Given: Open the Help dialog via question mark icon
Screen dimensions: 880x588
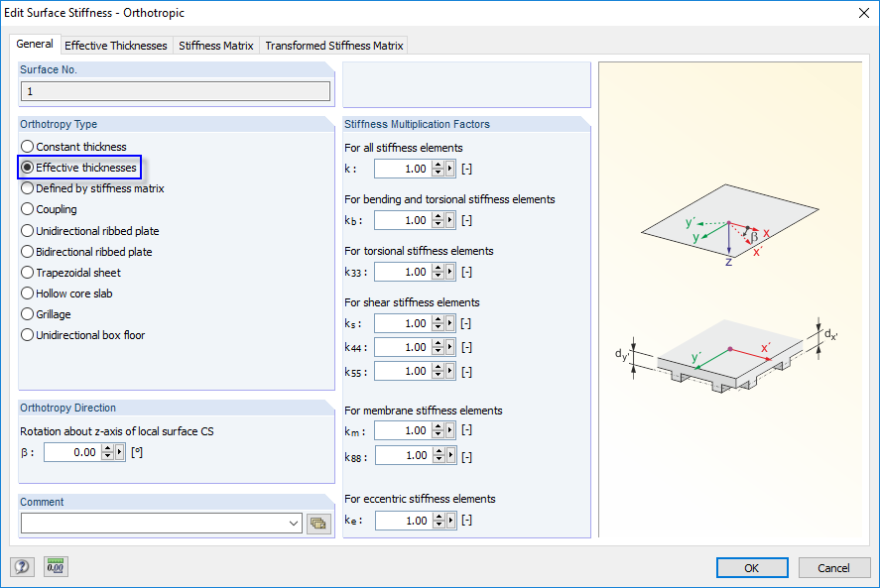Looking at the screenshot, I should [x=21, y=566].
